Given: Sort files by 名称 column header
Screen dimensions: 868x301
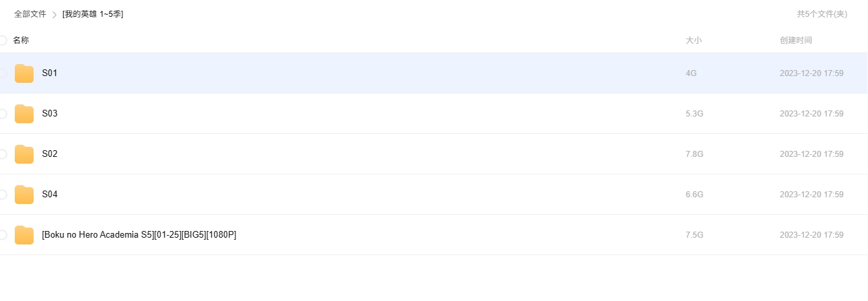Looking at the screenshot, I should coord(21,40).
